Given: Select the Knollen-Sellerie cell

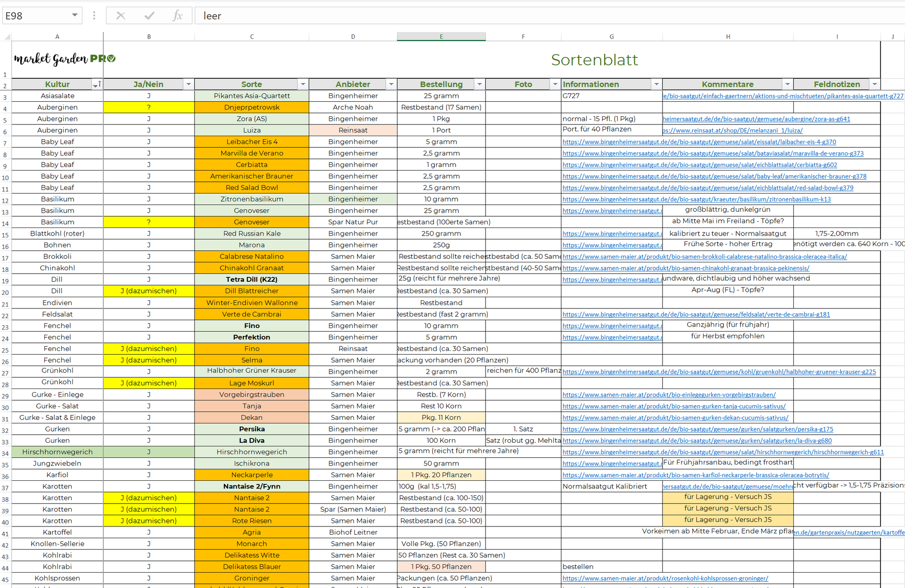Looking at the screenshot, I should pos(57,544).
